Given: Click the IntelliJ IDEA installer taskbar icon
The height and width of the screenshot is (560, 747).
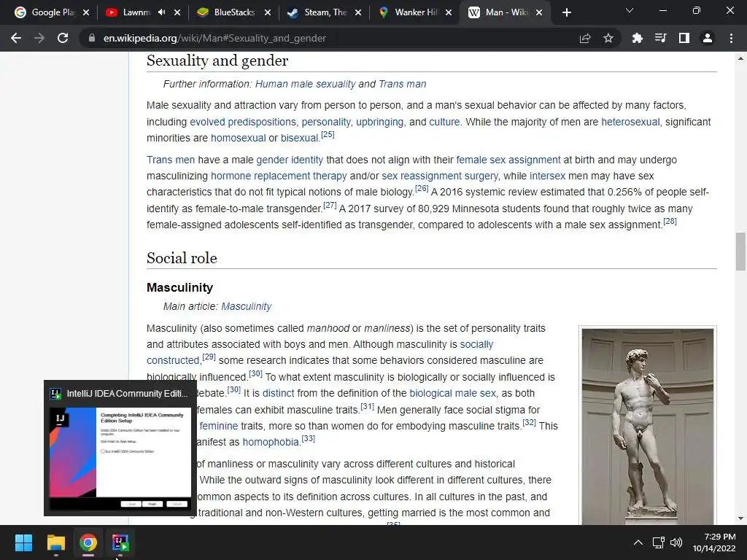Looking at the screenshot, I should click(x=120, y=542).
